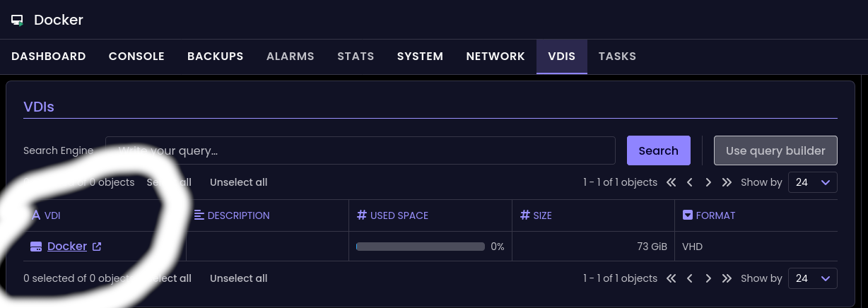Open the Docker VDI external link icon

(x=98, y=247)
